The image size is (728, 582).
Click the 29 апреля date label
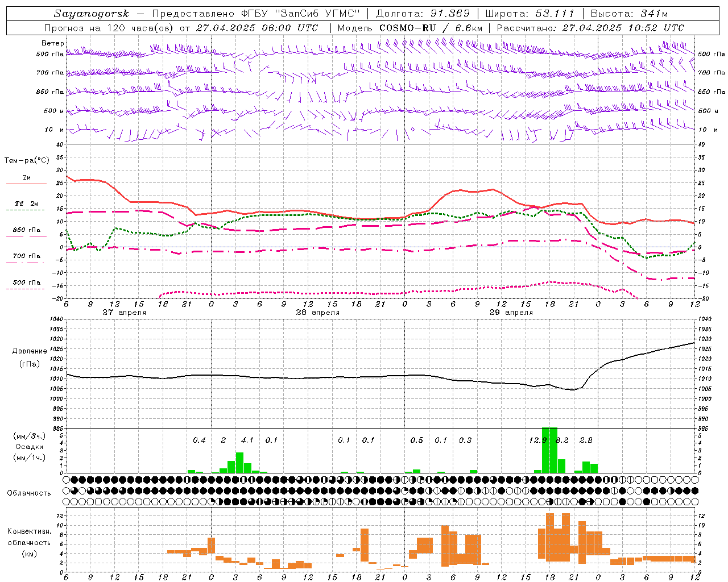511,313
